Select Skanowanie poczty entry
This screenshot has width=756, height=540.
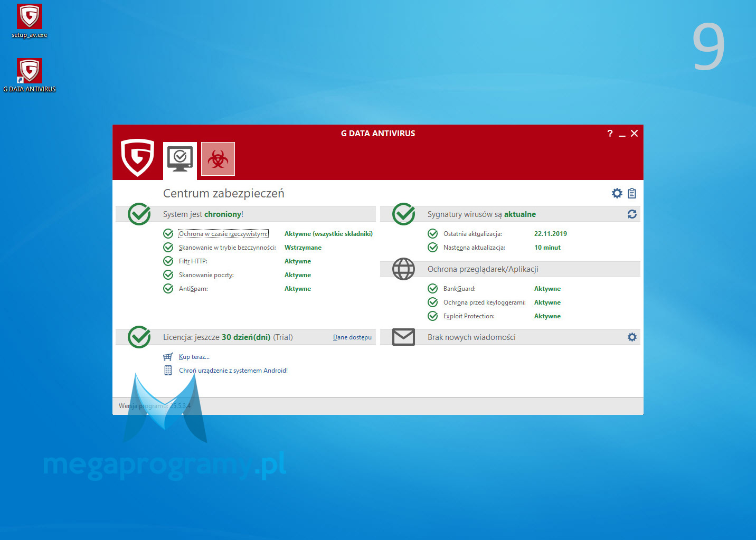pos(206,275)
